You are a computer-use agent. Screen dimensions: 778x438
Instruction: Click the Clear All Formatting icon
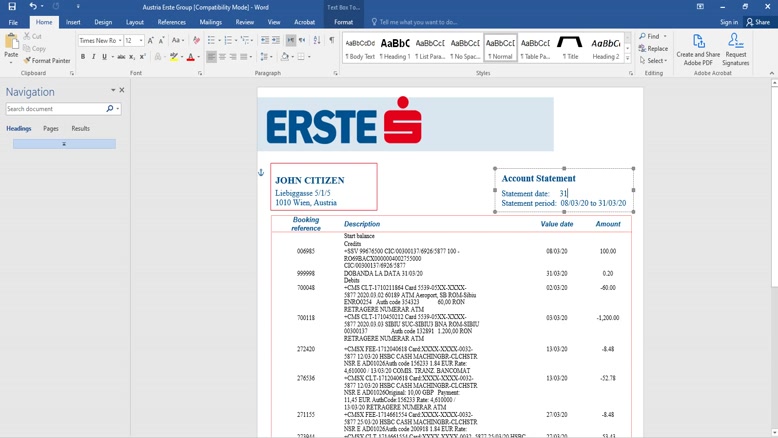tap(196, 41)
